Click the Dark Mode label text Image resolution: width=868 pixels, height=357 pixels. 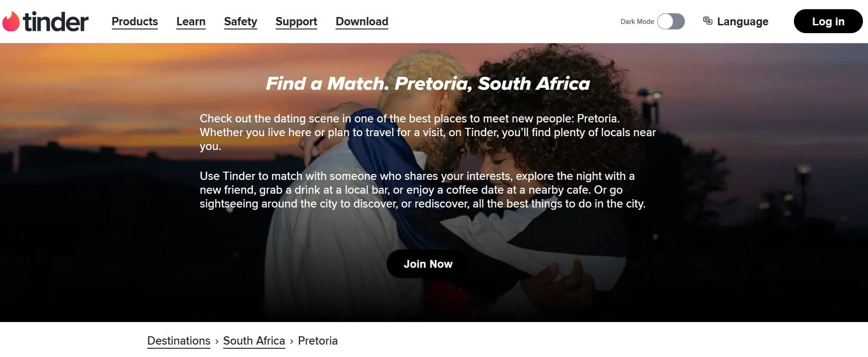tap(637, 21)
